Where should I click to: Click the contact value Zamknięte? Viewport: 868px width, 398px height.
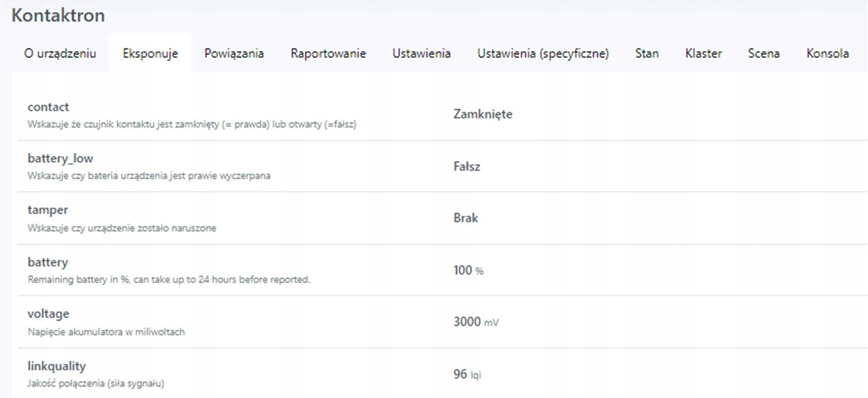482,114
